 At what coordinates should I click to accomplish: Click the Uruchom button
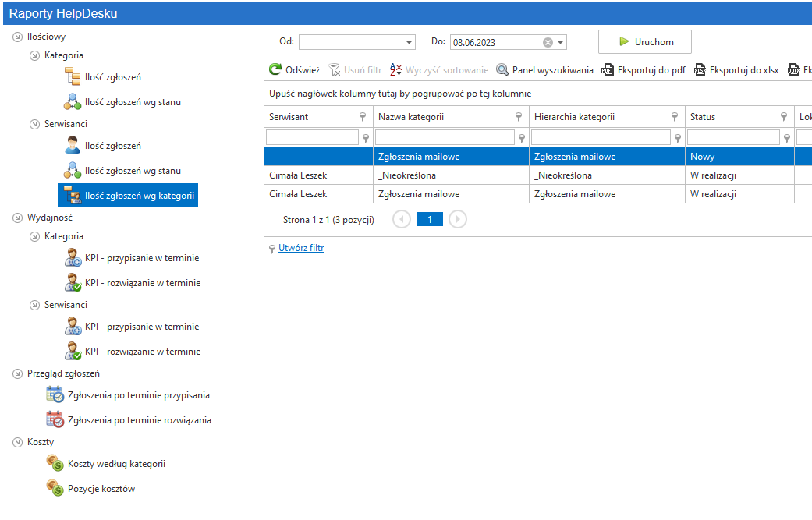click(645, 42)
